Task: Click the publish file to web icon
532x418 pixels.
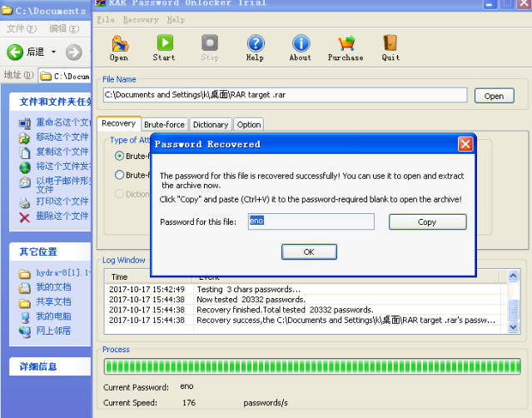Action: coord(25,167)
